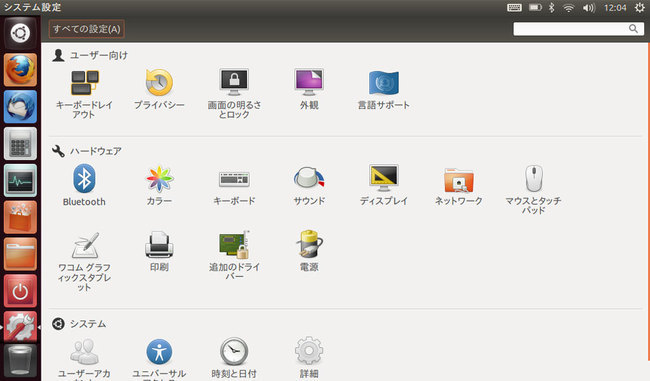Open the battery indicator menu

click(x=535, y=7)
